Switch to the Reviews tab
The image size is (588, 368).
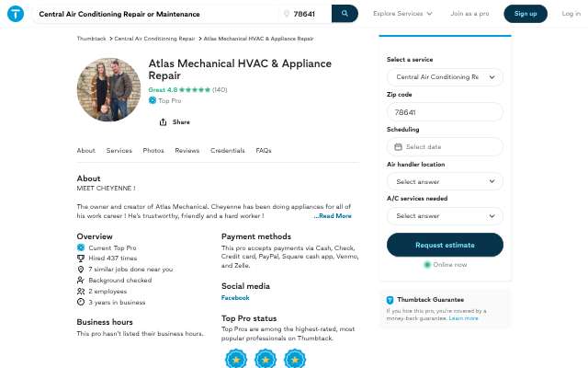point(187,151)
